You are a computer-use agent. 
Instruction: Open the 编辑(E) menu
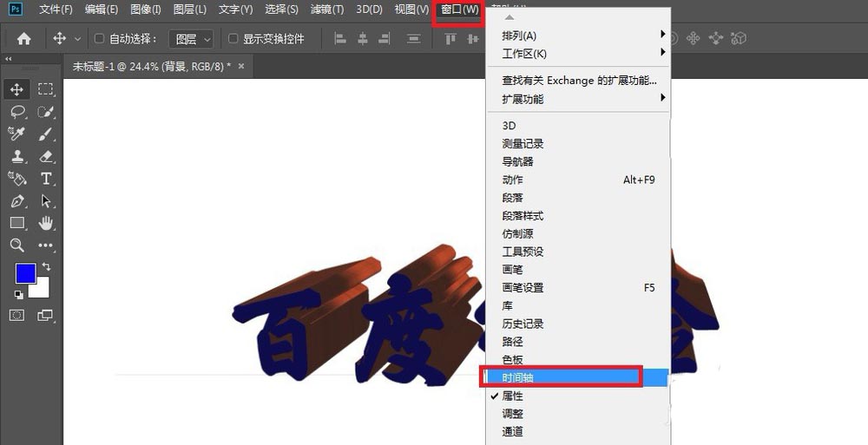tap(102, 10)
